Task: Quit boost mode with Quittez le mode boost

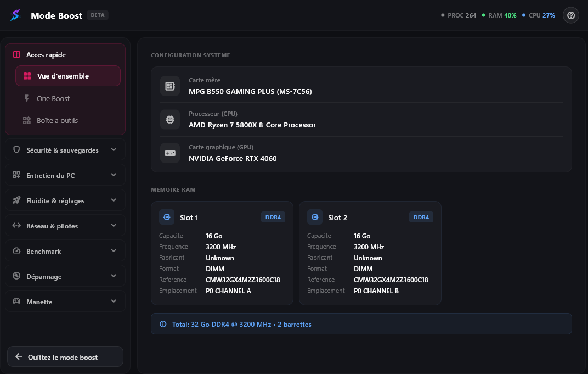Action: pos(65,357)
